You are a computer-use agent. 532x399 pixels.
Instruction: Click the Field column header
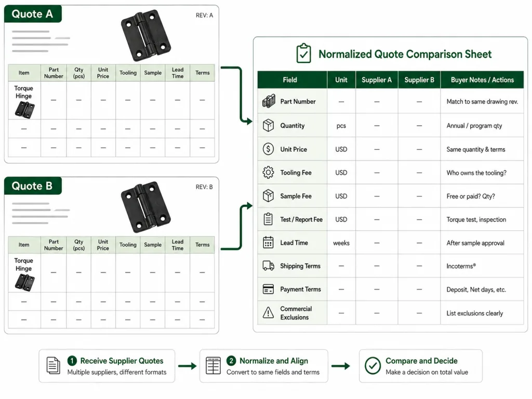[x=292, y=79]
